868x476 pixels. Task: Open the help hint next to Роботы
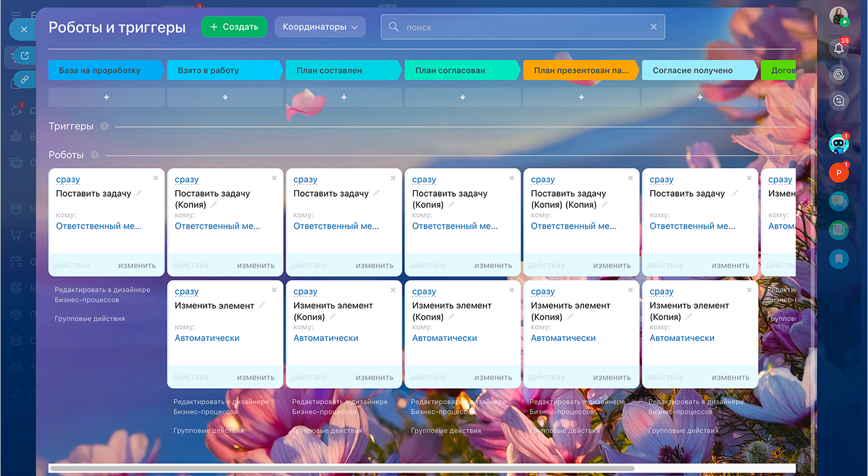click(94, 155)
